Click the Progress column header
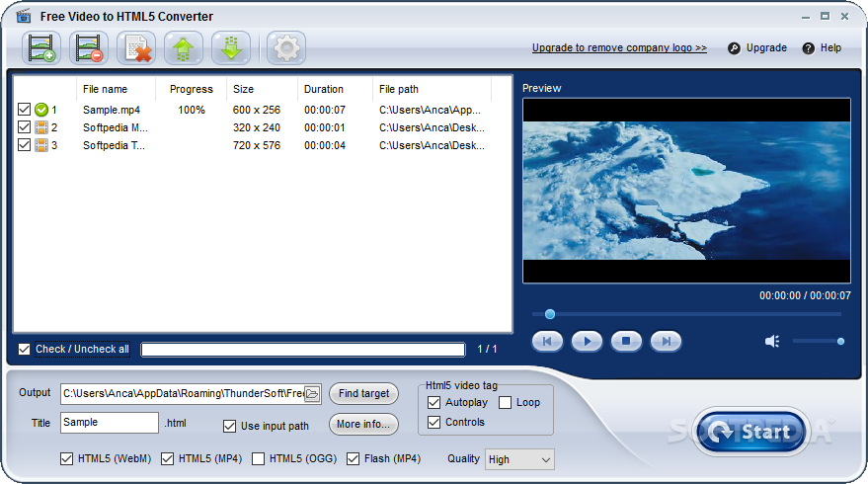Screen dimensions: 868x484 point(191,89)
